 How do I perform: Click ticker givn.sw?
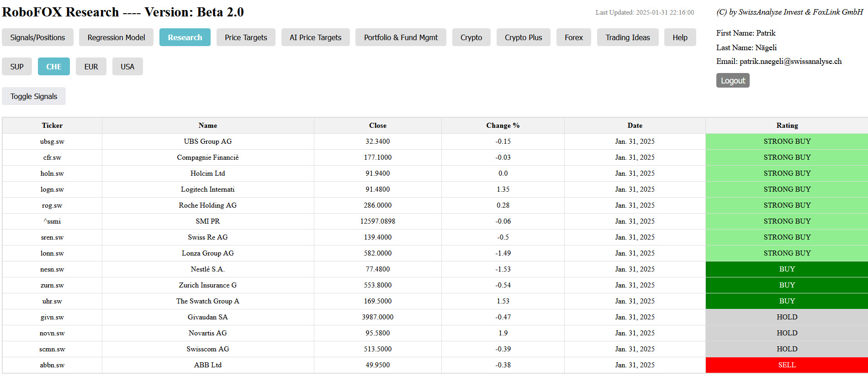click(52, 317)
